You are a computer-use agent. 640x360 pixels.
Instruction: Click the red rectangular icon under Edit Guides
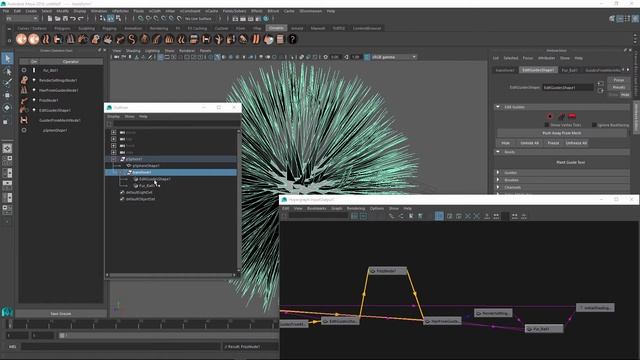[572, 116]
